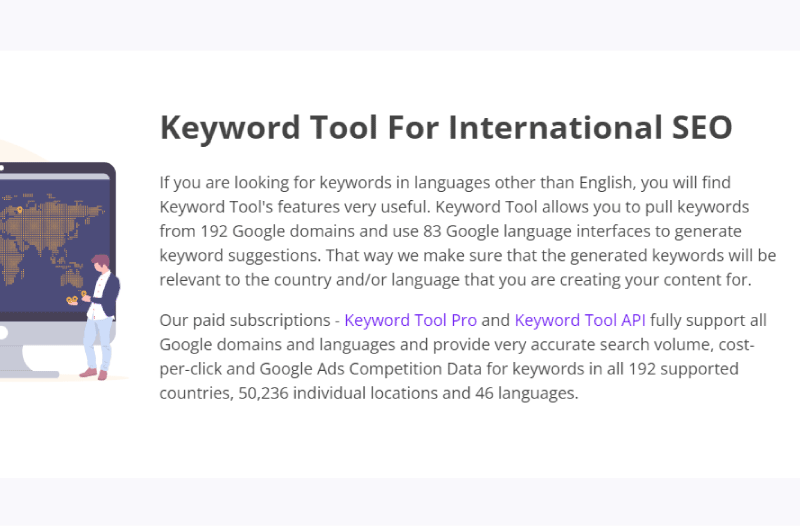The image size is (800, 530).
Task: Click the paragraph starting "If you are looking for keywords"
Action: tap(468, 231)
